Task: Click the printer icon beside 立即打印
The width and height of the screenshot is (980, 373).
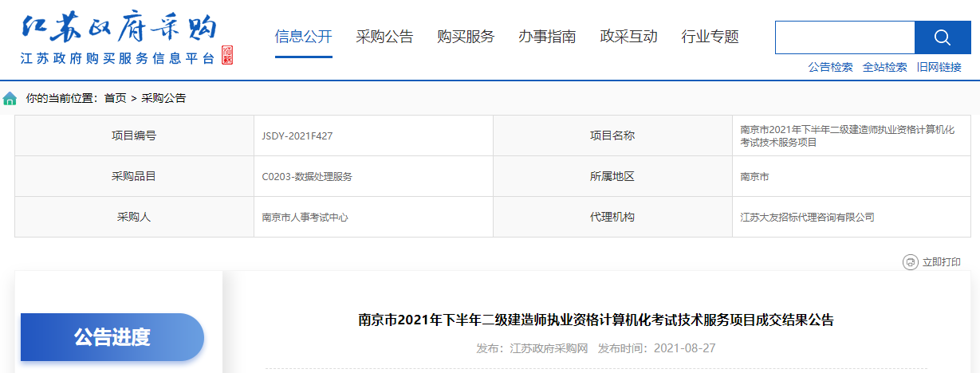Action: tap(910, 262)
